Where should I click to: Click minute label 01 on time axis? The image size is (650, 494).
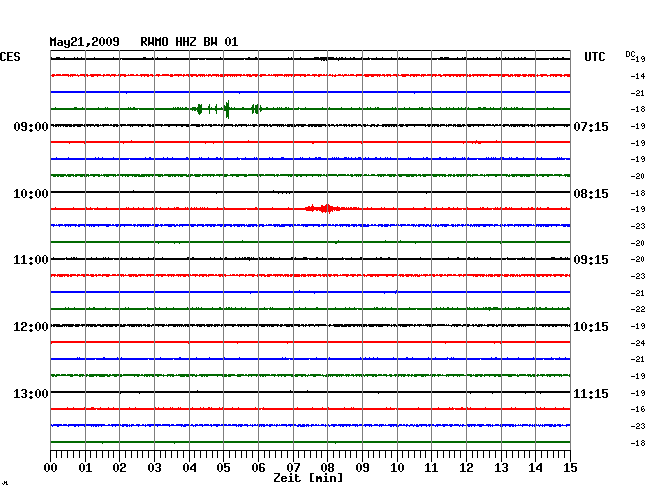pyautogui.click(x=85, y=468)
